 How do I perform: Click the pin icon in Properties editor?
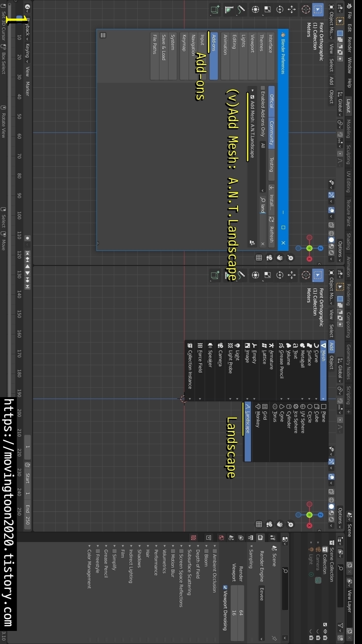click(x=274, y=638)
